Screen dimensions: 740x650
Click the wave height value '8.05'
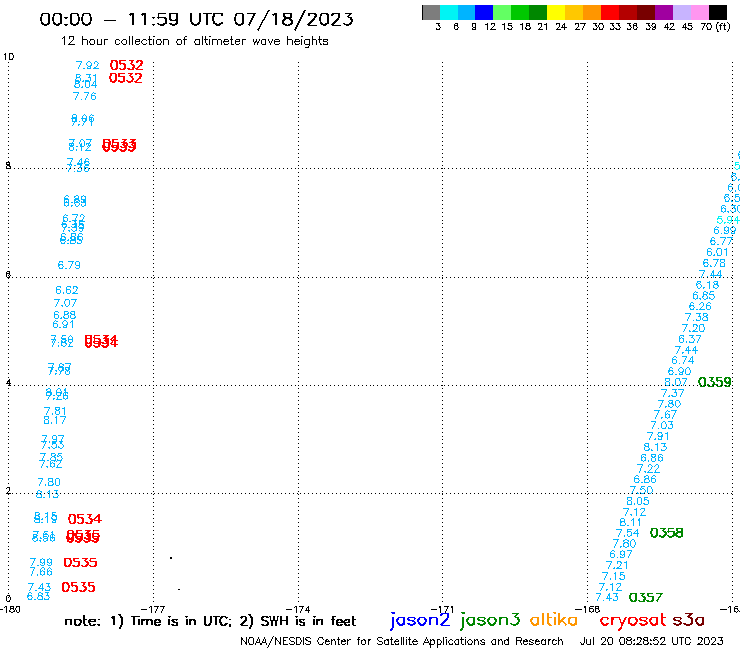click(638, 501)
